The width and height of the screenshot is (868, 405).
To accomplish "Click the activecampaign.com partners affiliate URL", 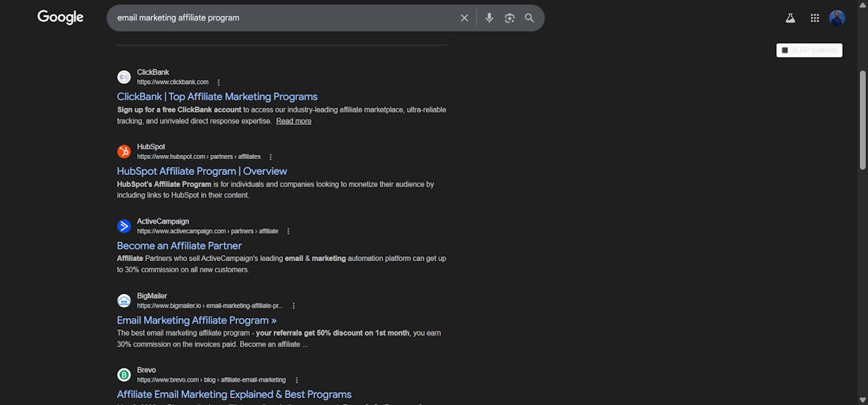I will pos(207,231).
